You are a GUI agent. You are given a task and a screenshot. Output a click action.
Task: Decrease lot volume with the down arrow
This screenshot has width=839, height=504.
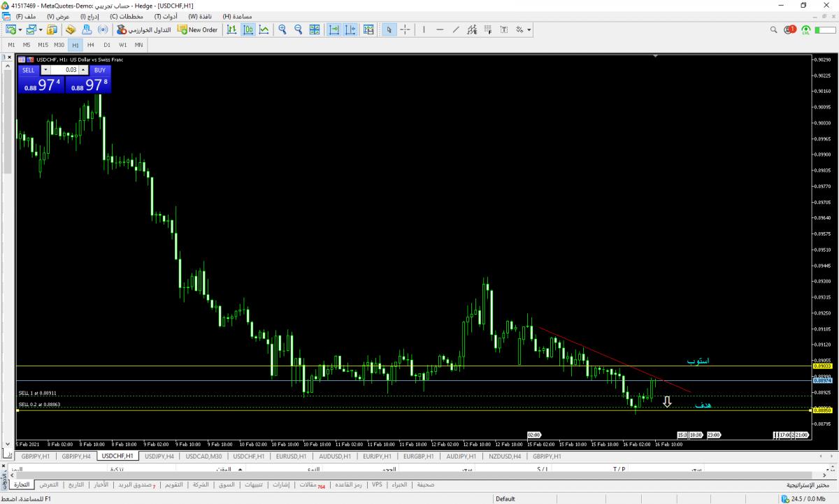tap(46, 70)
